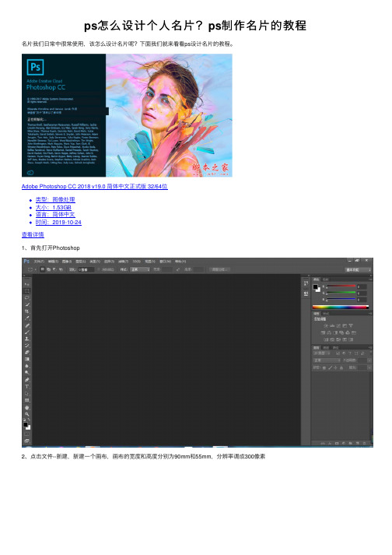Click the 时间:2019-10-24 link
Screen dimensions: 392x555
click(58, 223)
